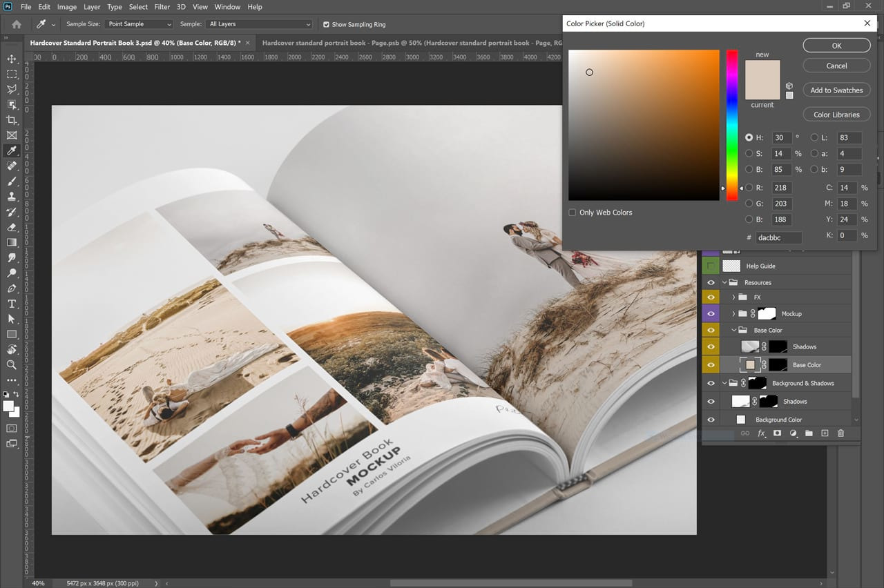Choose the Gradient tool
This screenshot has height=588, width=884.
click(12, 242)
